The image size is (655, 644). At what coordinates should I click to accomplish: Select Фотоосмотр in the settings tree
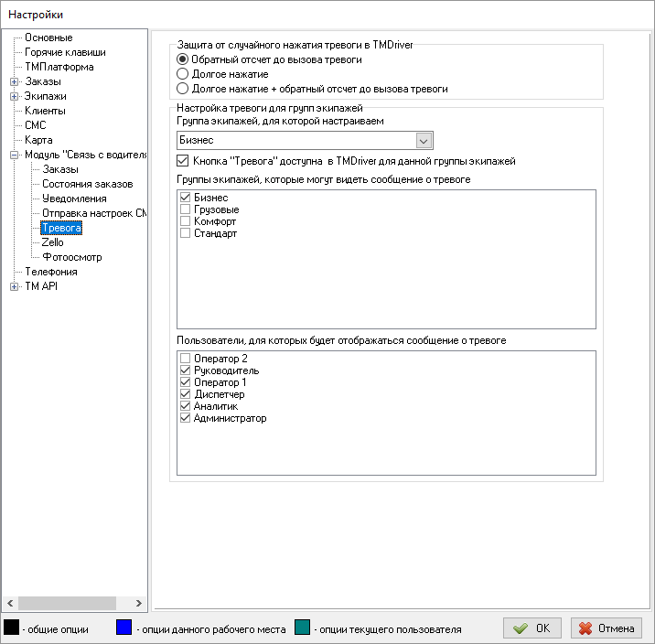pyautogui.click(x=71, y=257)
